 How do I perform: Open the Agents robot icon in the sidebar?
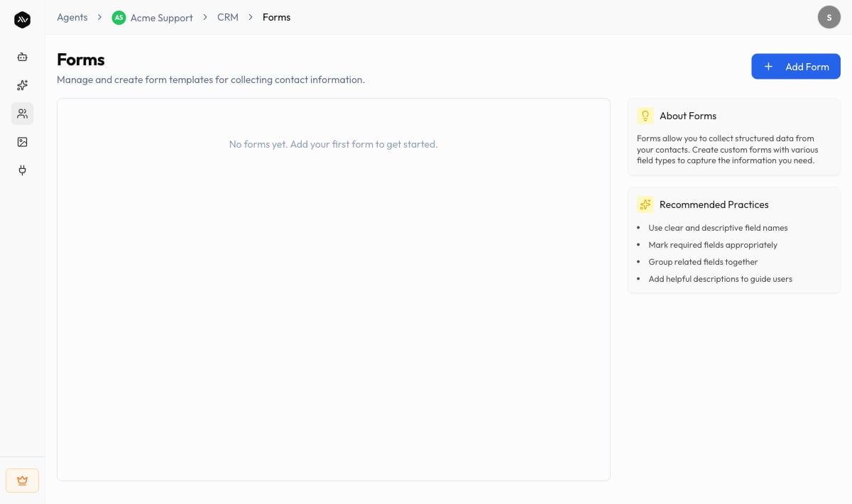(22, 57)
